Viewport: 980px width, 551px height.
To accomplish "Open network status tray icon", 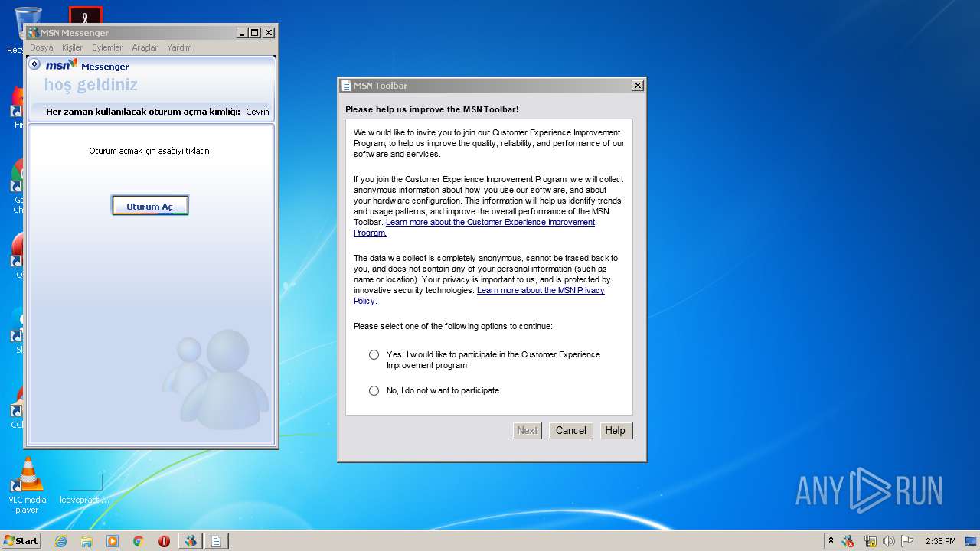I will 870,541.
